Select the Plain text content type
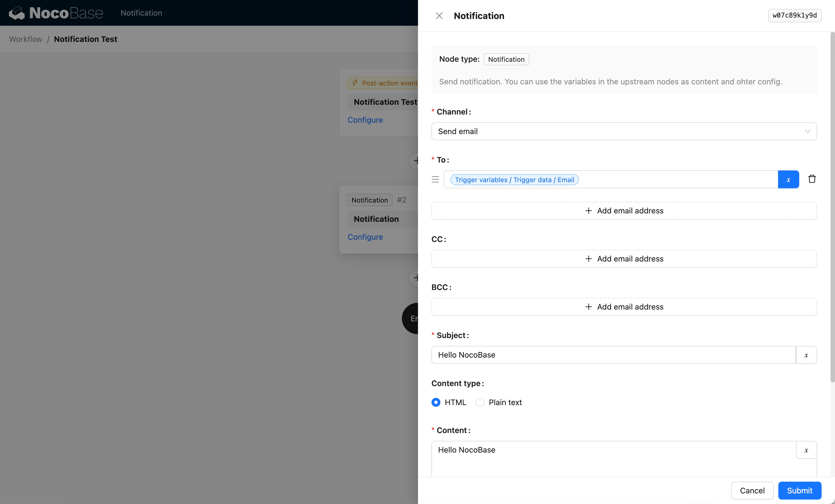This screenshot has width=835, height=504. [479, 402]
